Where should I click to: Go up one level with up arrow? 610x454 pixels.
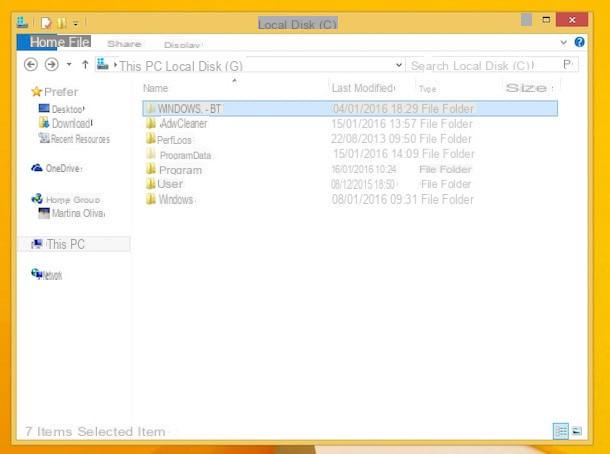(x=85, y=65)
